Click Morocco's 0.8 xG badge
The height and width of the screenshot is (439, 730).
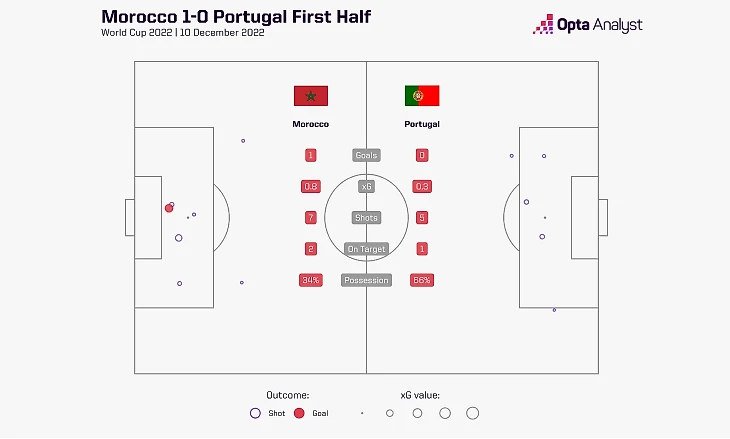click(310, 186)
